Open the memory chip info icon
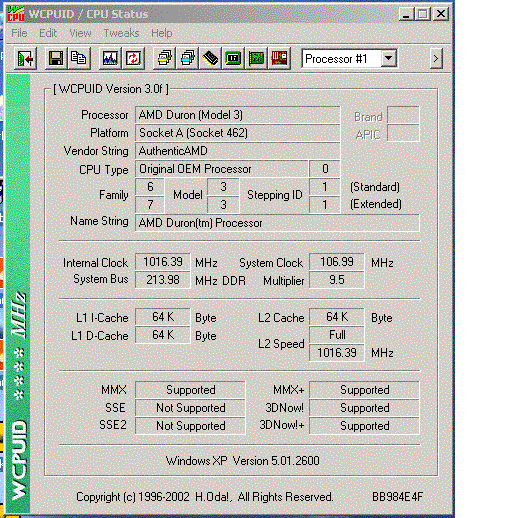The height and width of the screenshot is (518, 512). click(211, 59)
